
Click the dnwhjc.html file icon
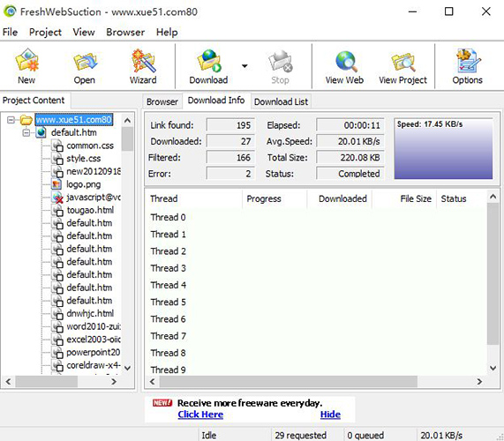pos(57,313)
